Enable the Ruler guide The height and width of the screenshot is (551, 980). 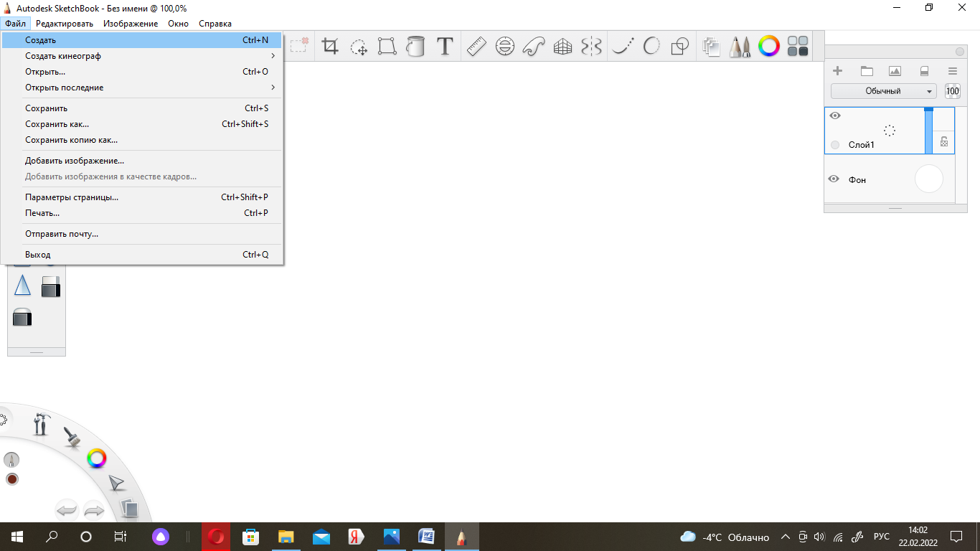pos(476,47)
